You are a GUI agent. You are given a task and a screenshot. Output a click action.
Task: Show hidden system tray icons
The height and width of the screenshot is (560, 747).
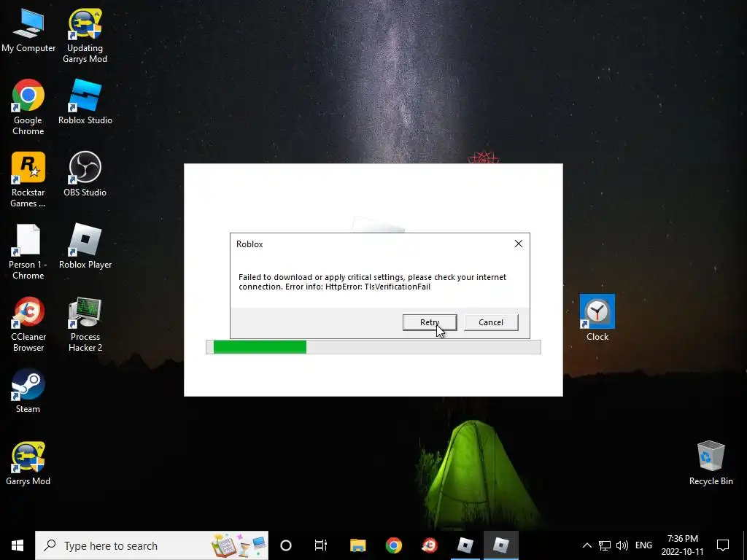[587, 545]
